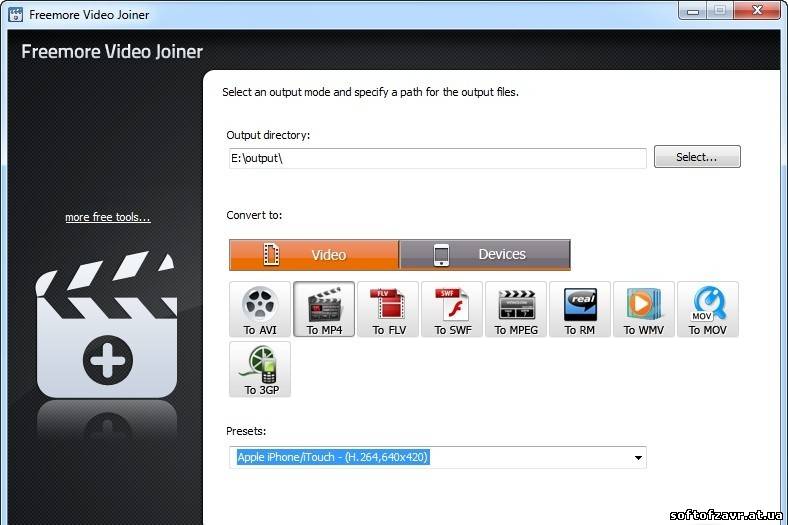Choose the To MOV QuickTime icon
The width and height of the screenshot is (788, 525).
pyautogui.click(x=708, y=309)
